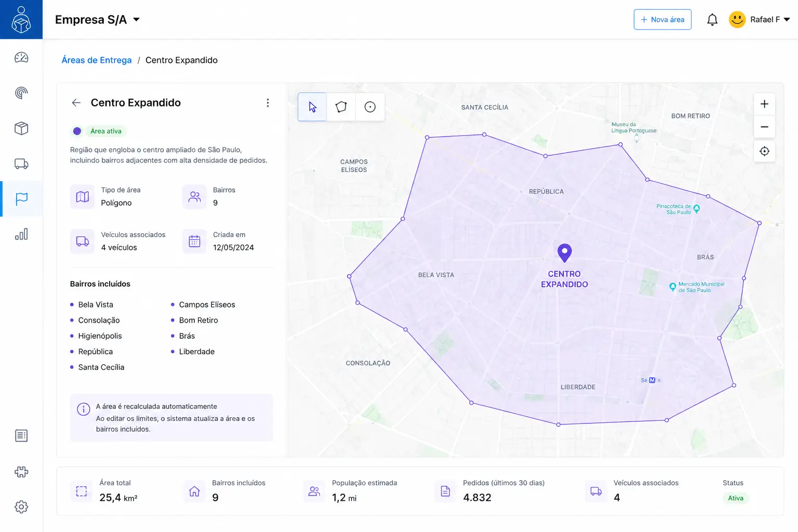Open notifications bell
Viewport: 798px width, 532px height.
[x=712, y=20]
